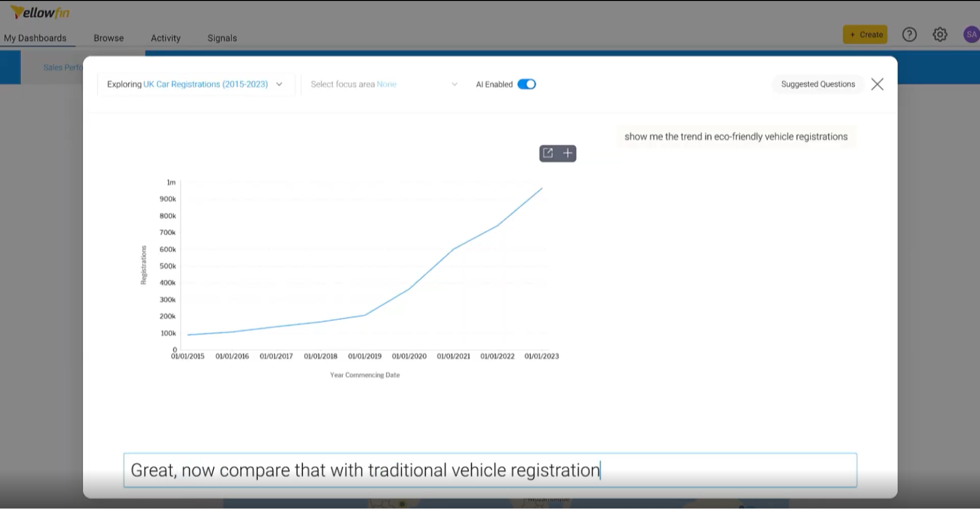
Task: Close the AI chat panel
Action: (877, 84)
